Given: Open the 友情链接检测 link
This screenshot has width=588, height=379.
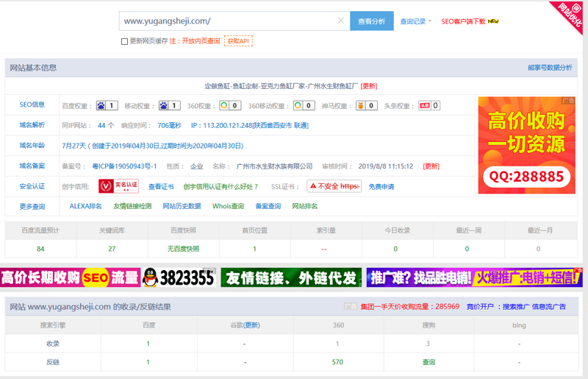Looking at the screenshot, I should 132,206.
